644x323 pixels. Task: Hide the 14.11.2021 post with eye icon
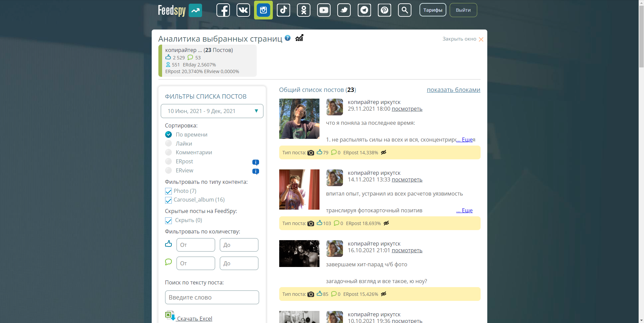tap(386, 223)
